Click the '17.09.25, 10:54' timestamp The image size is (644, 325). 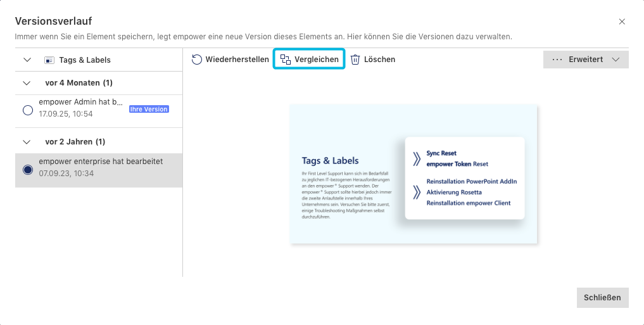tap(66, 114)
